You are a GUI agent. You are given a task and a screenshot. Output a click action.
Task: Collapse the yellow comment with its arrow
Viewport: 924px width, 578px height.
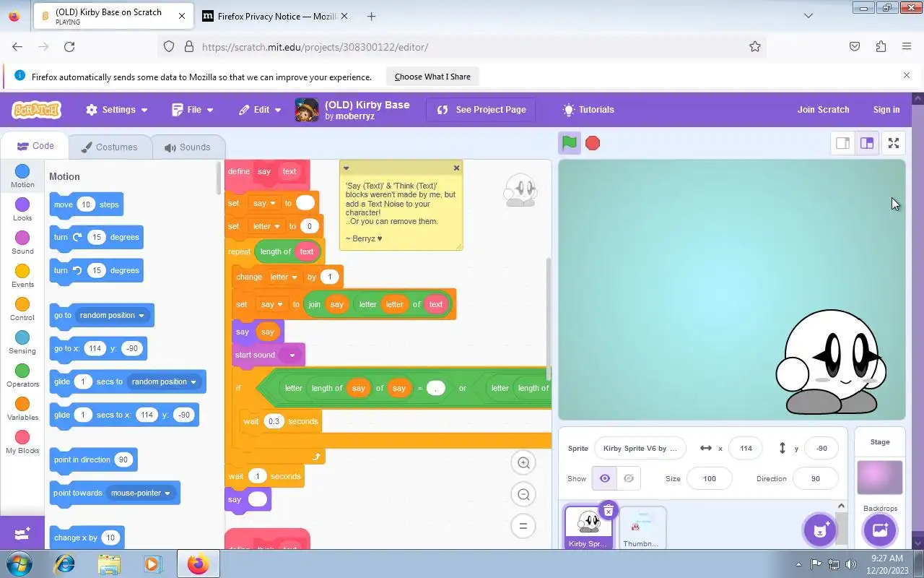[x=346, y=168]
